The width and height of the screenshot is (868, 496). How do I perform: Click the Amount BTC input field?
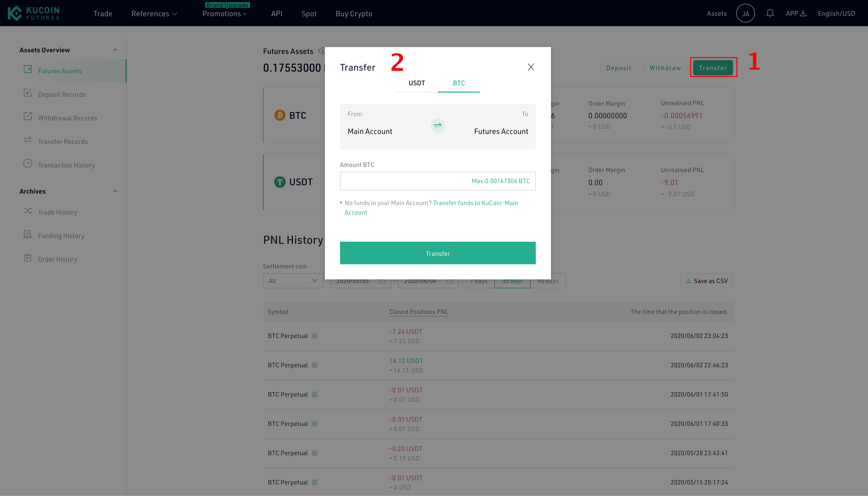[438, 181]
